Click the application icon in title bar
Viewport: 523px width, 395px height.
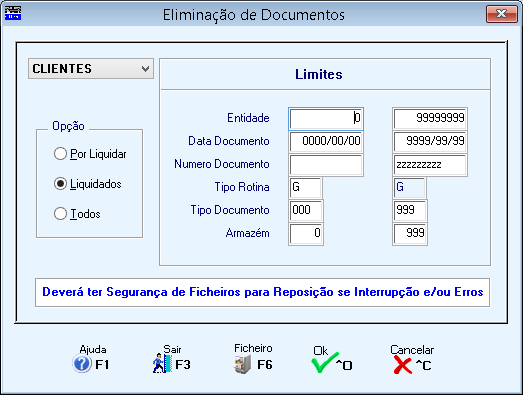(13, 13)
